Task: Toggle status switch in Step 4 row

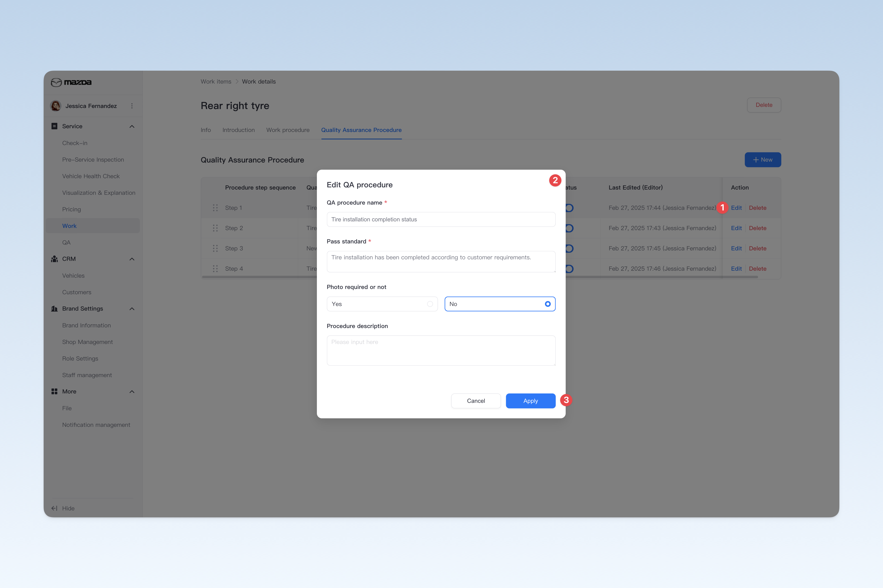Action: coord(569,268)
